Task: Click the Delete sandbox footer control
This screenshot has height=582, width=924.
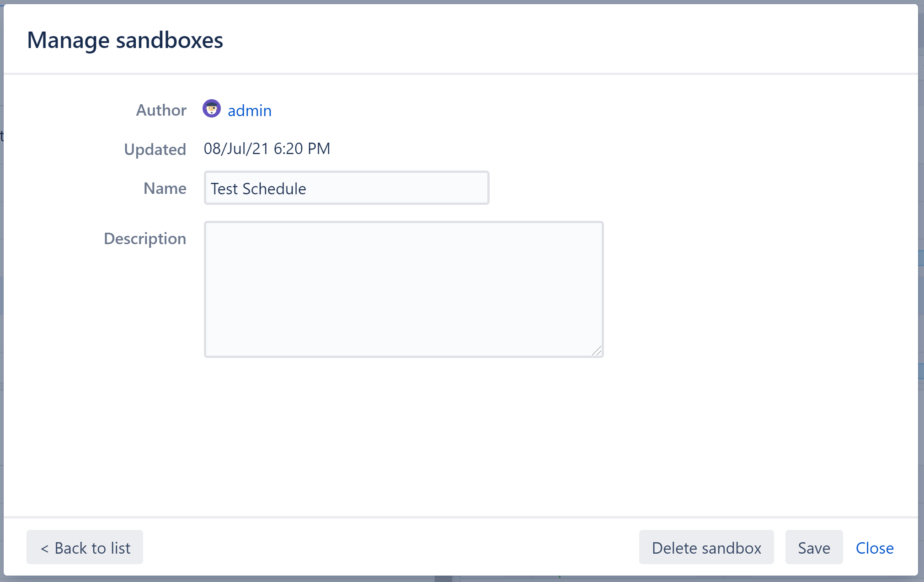Action: click(706, 547)
